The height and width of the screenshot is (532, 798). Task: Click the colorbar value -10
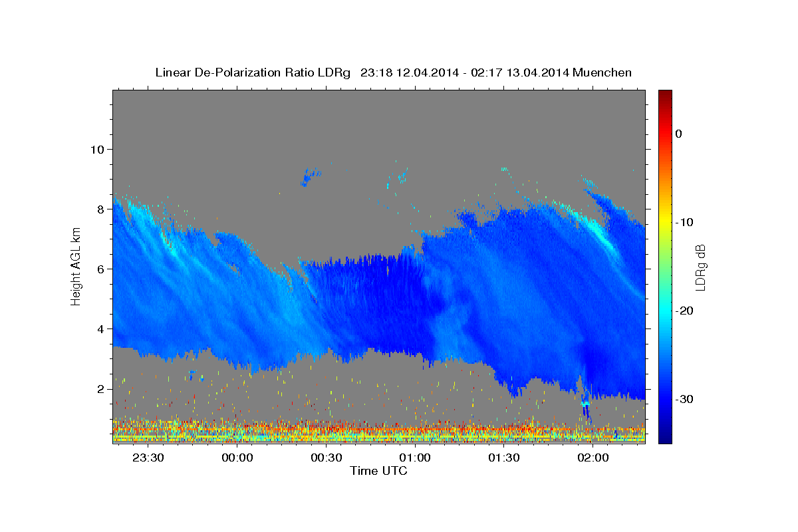[684, 222]
